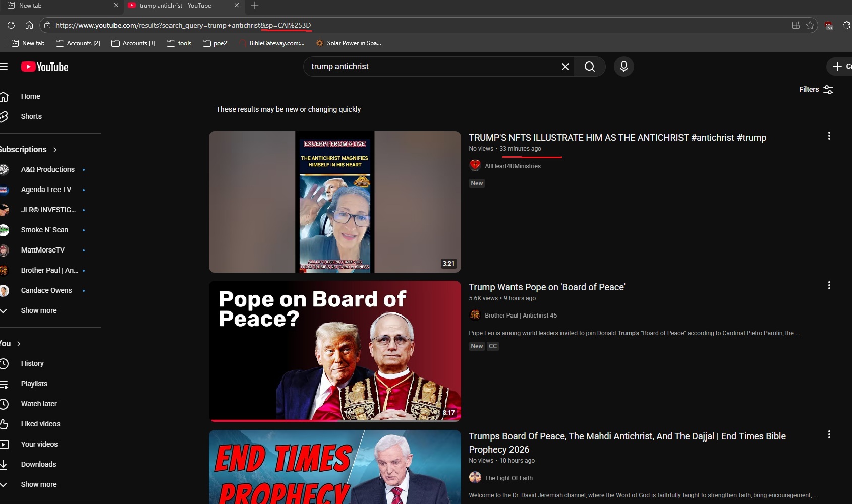Image resolution: width=852 pixels, height=504 pixels.
Task: Open the Accounts [3] bookmark folder
Action: point(134,43)
